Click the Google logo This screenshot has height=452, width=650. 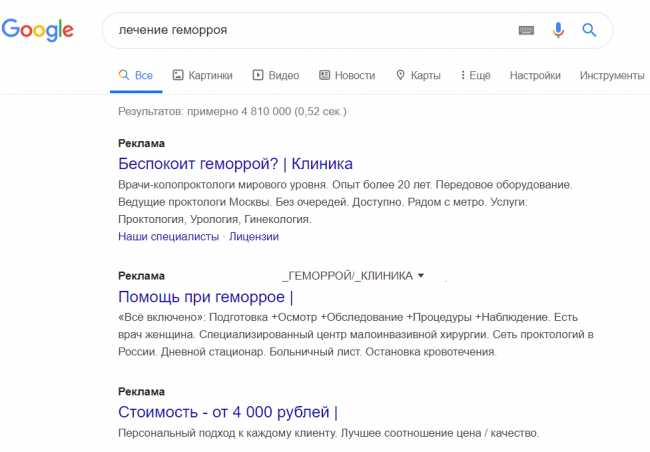(x=38, y=30)
